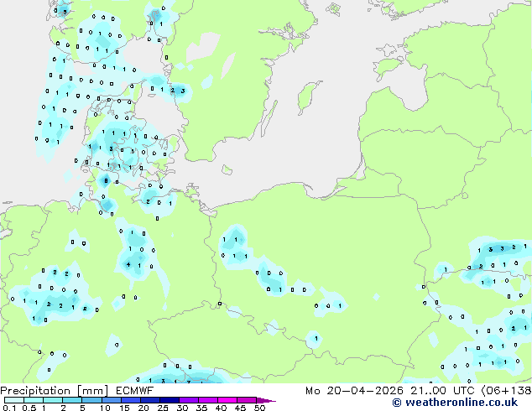Image resolution: width=532 pixels, height=411 pixels.
Task: Click the "5" legend scale label
Action: pos(82,408)
